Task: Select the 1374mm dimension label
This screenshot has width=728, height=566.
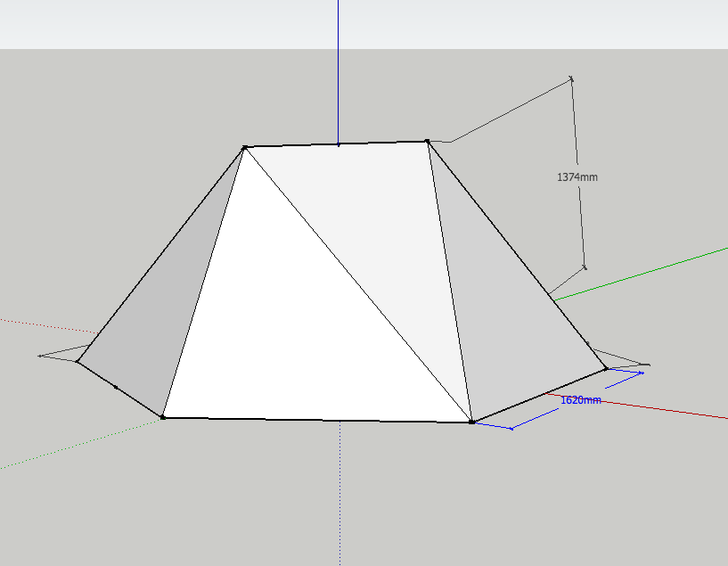Action: click(577, 177)
